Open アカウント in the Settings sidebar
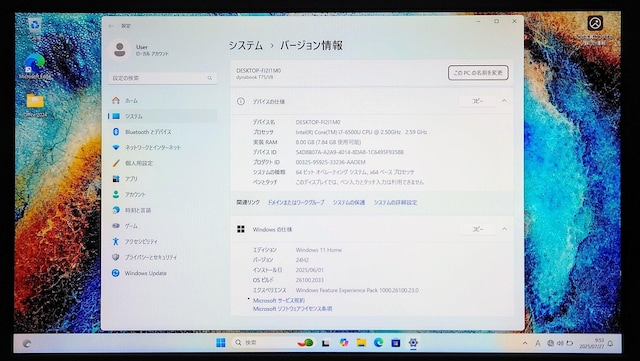640x361 pixels. 162,194
